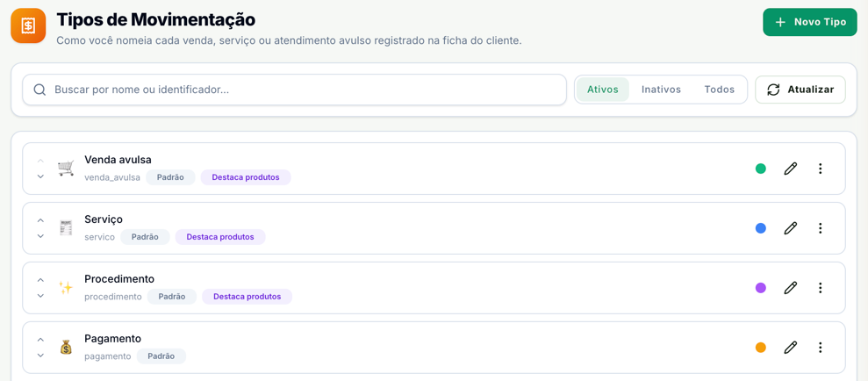
Task: Click the Padrão badge on Venda avulsa
Action: pos(170,177)
